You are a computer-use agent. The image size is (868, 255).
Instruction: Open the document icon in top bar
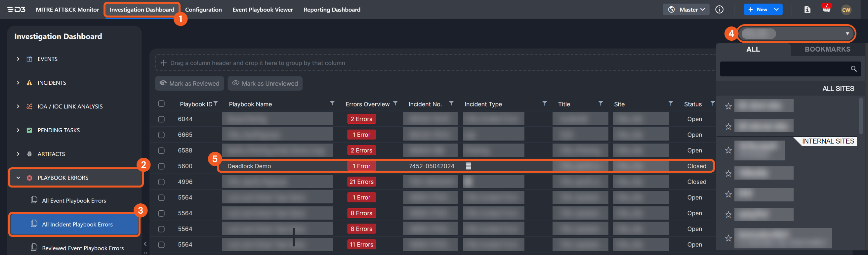pos(807,10)
